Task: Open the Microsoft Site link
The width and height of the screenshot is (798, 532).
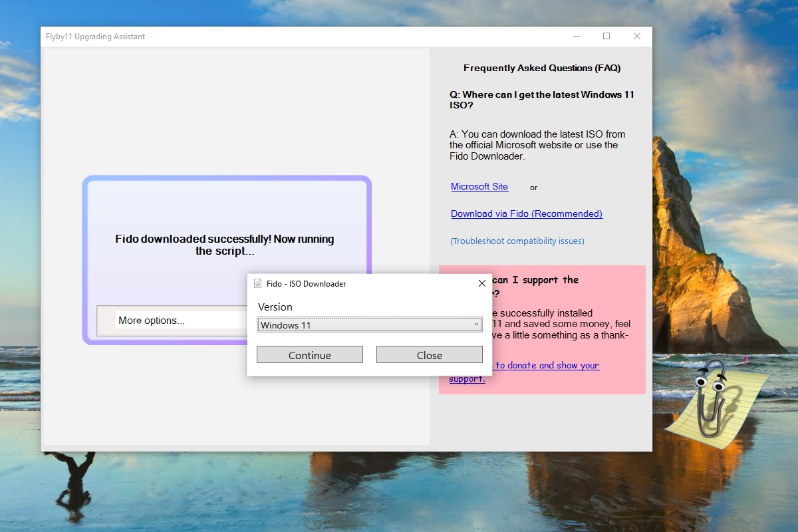Action: click(x=479, y=187)
